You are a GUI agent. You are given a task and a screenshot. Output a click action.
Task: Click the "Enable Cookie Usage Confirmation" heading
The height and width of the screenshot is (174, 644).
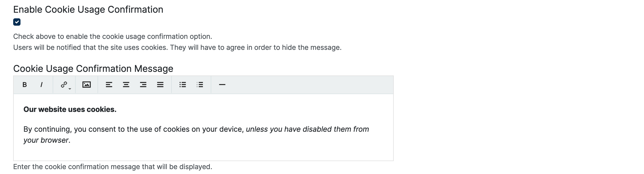coord(88,10)
